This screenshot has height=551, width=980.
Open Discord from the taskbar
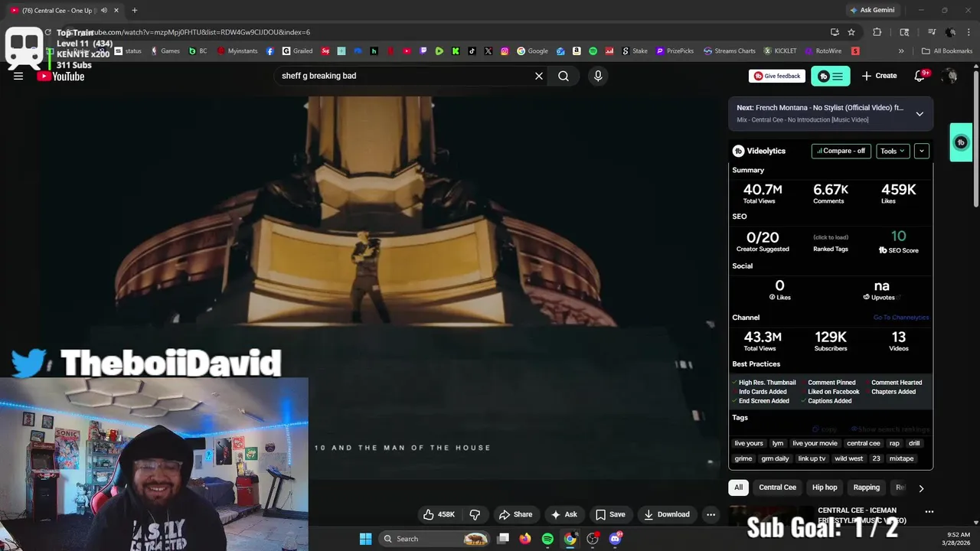coord(616,539)
